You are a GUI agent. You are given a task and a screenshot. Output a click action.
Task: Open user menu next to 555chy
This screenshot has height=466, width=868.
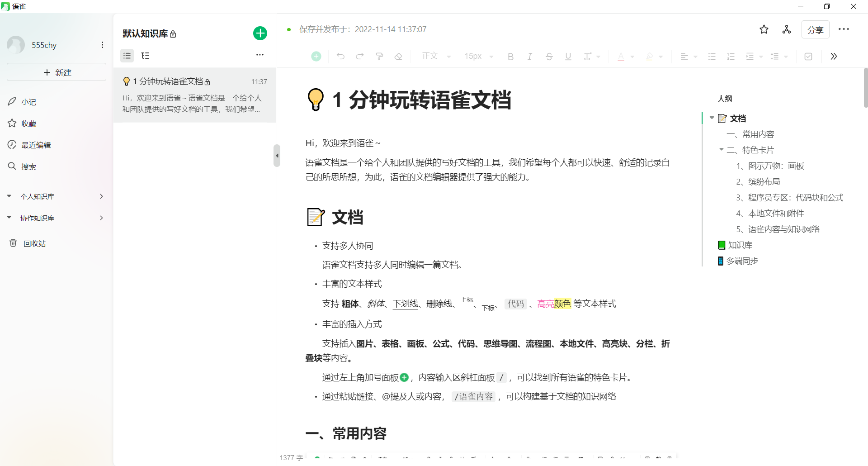[x=102, y=45]
